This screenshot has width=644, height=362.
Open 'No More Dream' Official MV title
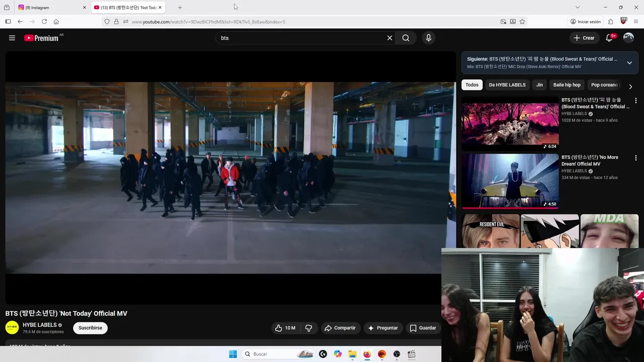[590, 160]
